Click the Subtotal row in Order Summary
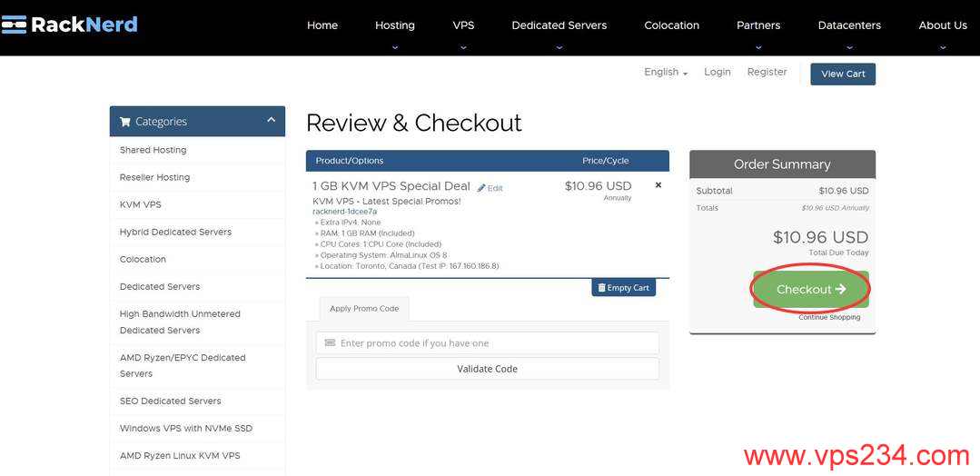The height and width of the screenshot is (476, 980). [783, 191]
